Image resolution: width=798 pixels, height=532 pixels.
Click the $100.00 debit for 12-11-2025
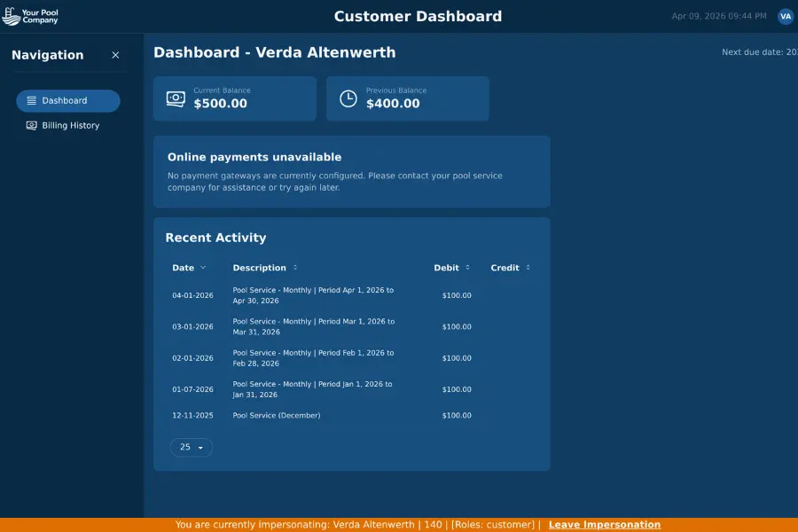point(457,416)
